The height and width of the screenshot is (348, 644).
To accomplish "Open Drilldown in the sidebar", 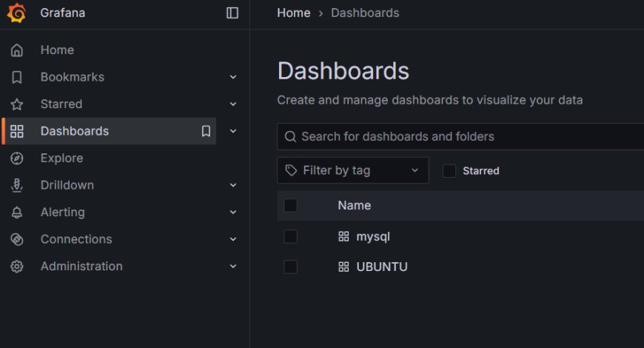I will (67, 185).
